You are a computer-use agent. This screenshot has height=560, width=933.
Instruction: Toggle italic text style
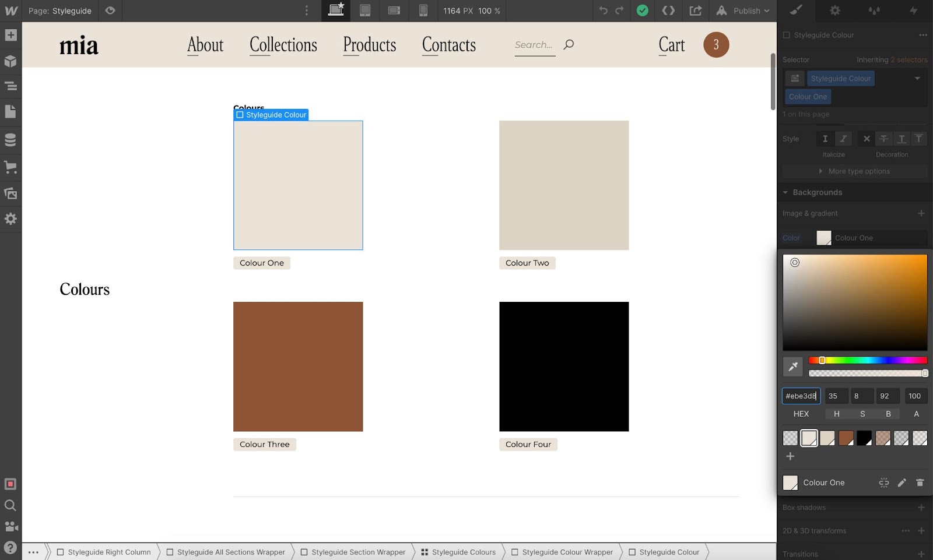(x=843, y=139)
